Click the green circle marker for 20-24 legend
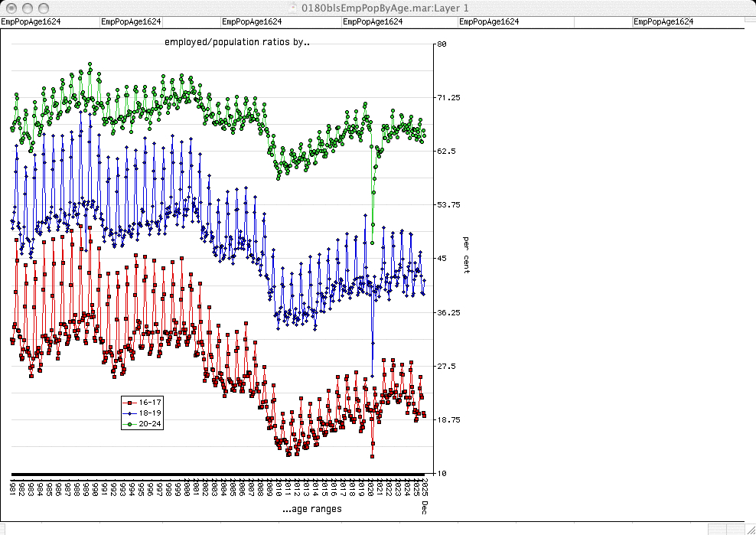The width and height of the screenshot is (756, 535). (131, 423)
